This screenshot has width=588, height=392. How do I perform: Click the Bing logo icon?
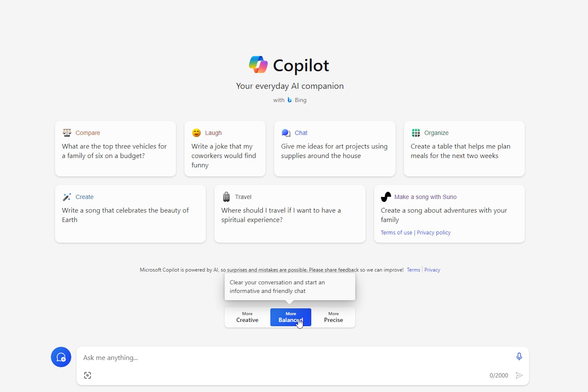coord(290,100)
